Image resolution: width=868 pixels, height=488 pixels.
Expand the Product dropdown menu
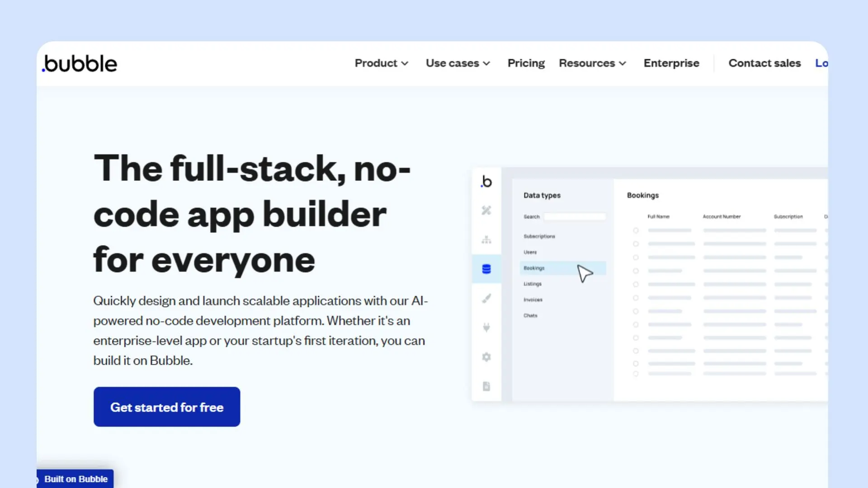[381, 63]
